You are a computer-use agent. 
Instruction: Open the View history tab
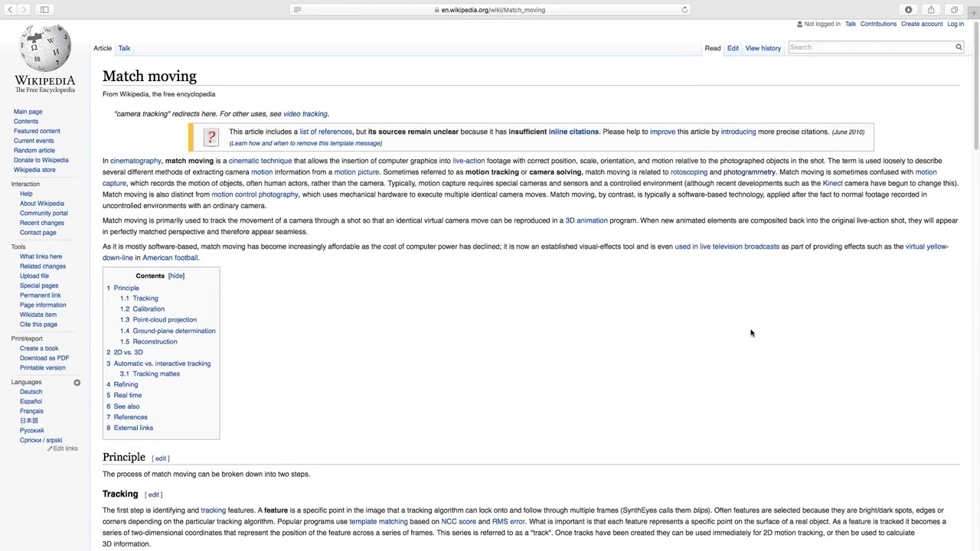[763, 48]
